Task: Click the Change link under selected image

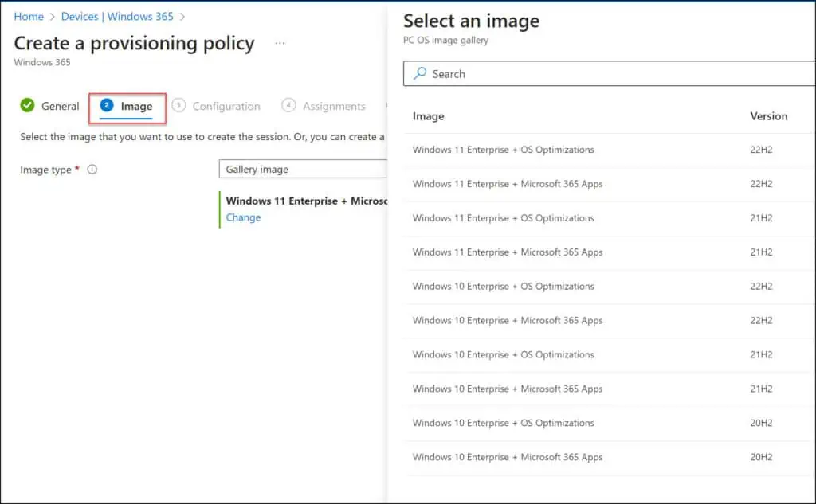Action: pyautogui.click(x=243, y=217)
